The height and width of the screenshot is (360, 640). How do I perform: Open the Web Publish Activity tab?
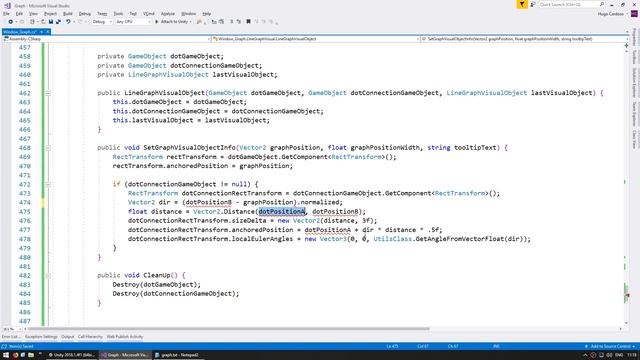(x=124, y=337)
